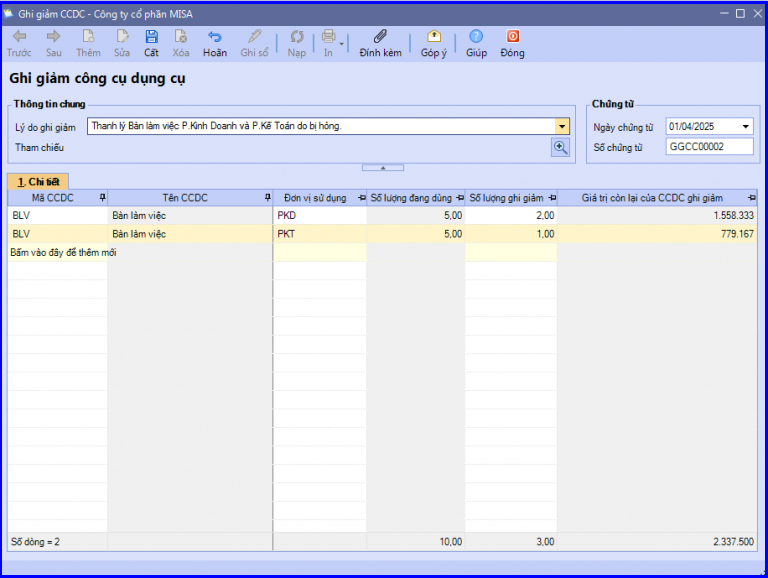Click the Cất save icon
Viewport: 768px width, 578px height.
pos(151,37)
